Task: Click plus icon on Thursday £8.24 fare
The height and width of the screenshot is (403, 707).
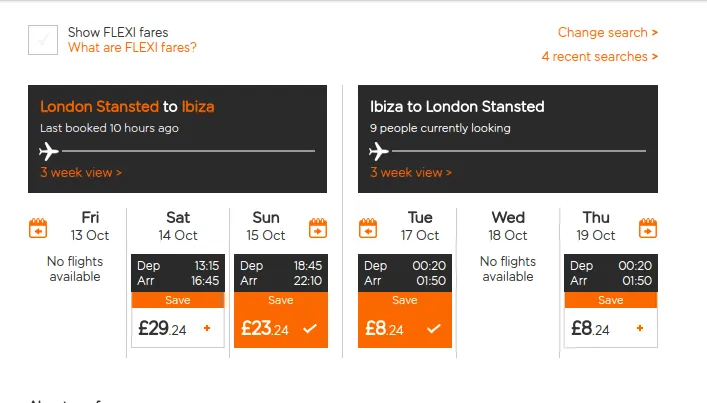Action: [640, 328]
